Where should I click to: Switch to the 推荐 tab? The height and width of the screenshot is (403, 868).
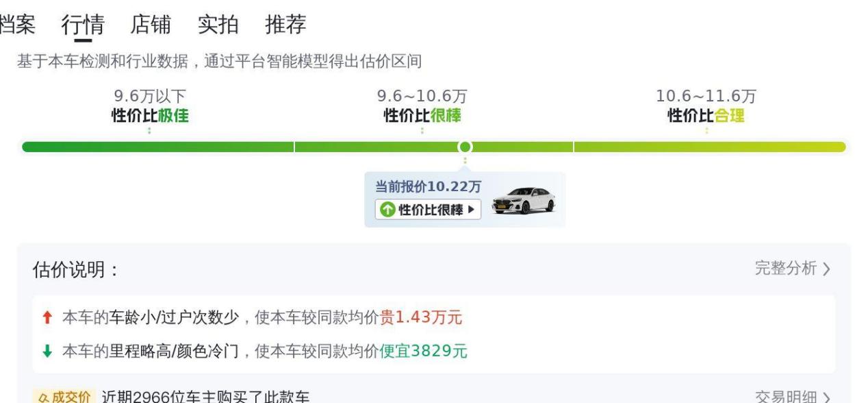pyautogui.click(x=285, y=25)
